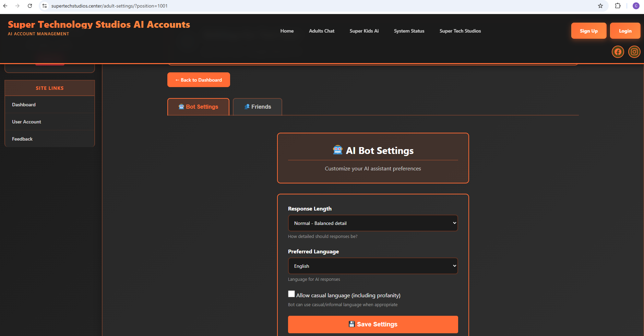
Task: Click the 'SITE LINKS' sidebar header
Action: click(50, 88)
